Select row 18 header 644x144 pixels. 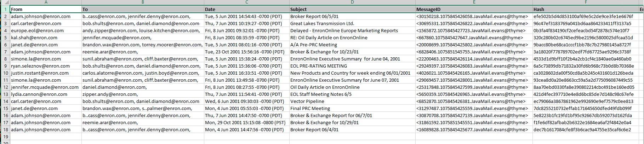tap(5, 129)
